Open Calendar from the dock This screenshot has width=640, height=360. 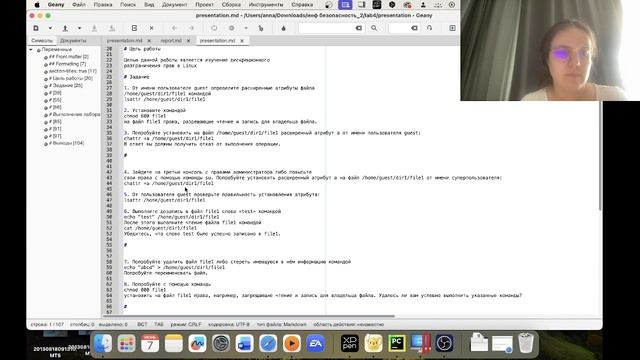click(x=150, y=343)
